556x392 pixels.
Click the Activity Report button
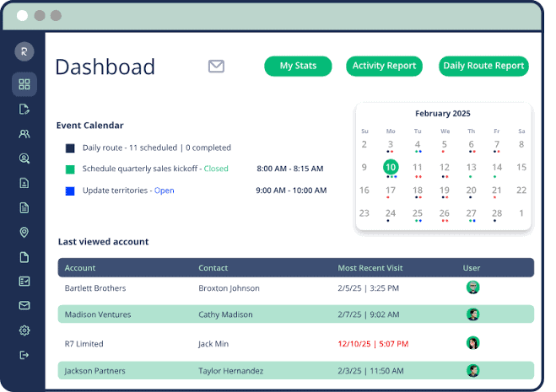point(384,66)
